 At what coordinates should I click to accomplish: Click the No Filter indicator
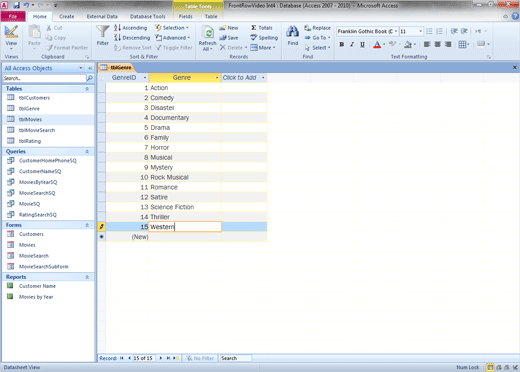click(200, 358)
